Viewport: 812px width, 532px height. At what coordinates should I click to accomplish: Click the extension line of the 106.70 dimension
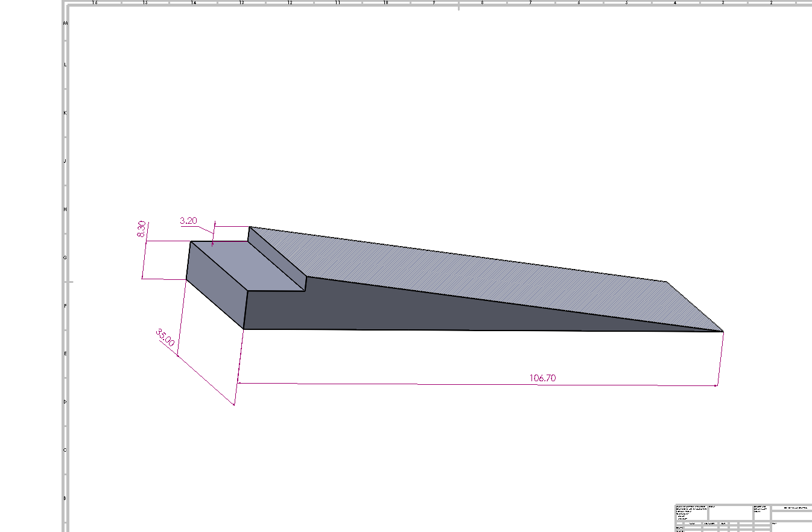(720, 356)
